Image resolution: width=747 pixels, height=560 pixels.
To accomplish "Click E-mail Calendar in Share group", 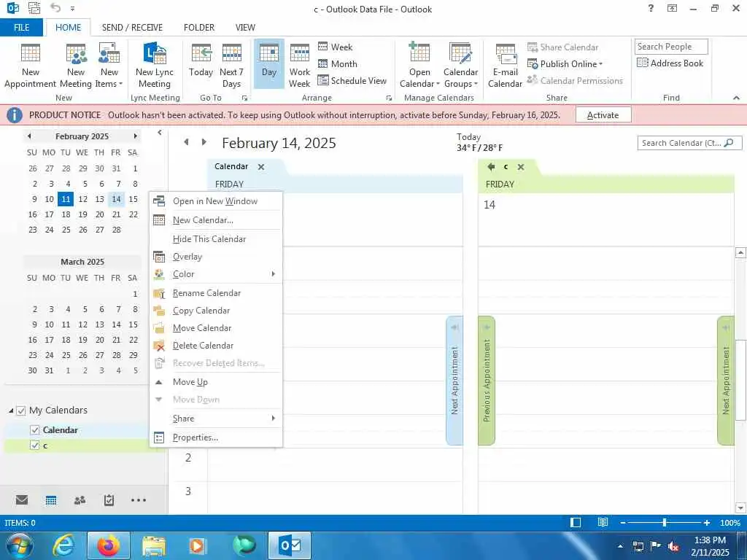I will pyautogui.click(x=505, y=65).
